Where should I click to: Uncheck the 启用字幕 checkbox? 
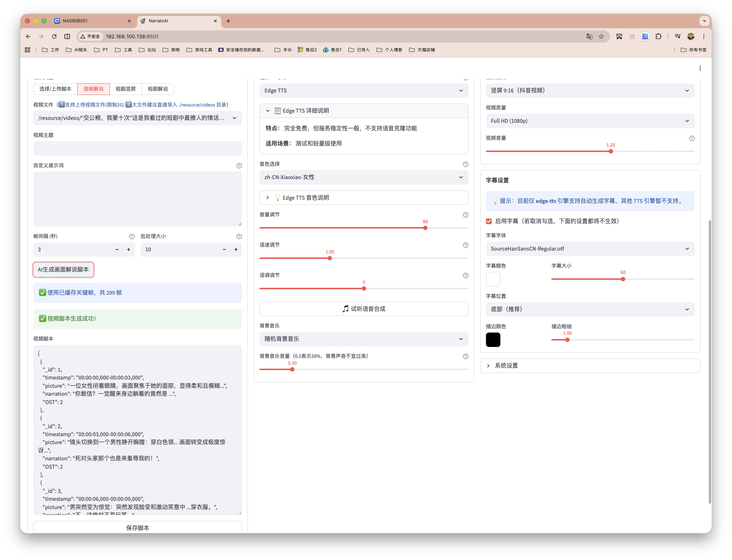pyautogui.click(x=489, y=221)
